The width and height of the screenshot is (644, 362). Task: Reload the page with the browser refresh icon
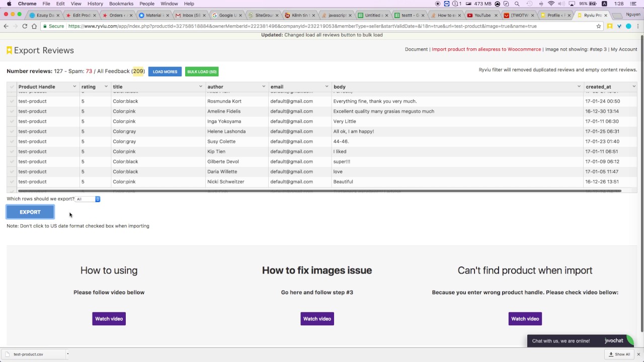25,26
